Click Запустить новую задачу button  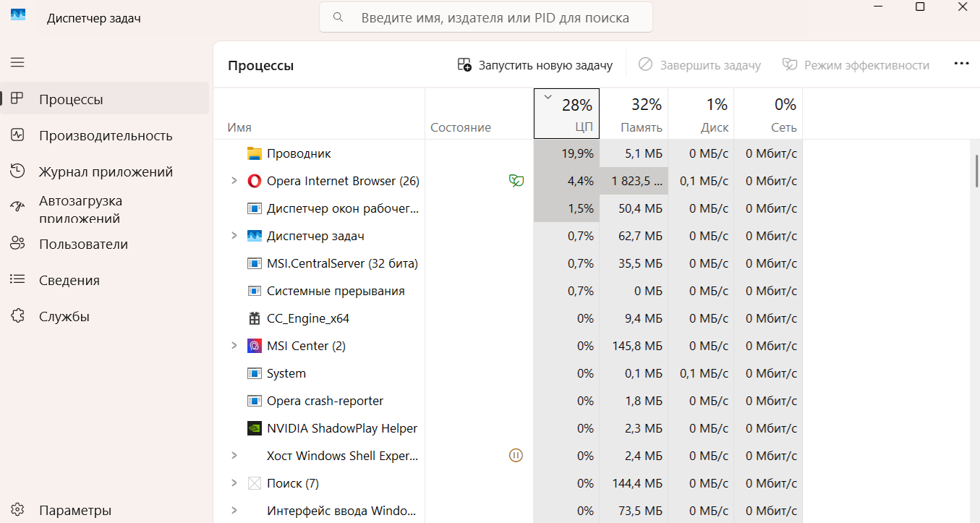[x=535, y=65]
